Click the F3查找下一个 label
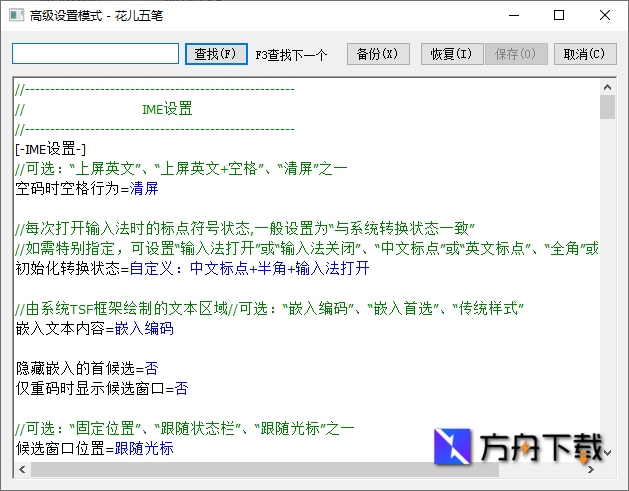This screenshot has height=491, width=629. (291, 55)
